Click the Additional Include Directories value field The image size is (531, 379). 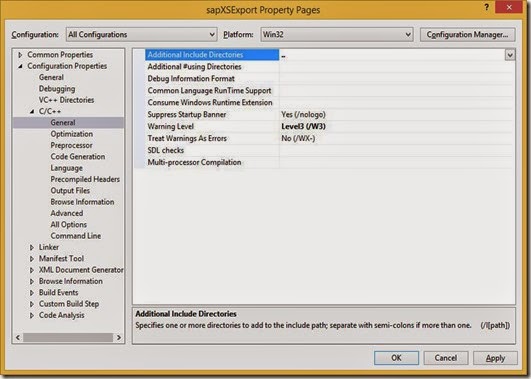point(392,55)
